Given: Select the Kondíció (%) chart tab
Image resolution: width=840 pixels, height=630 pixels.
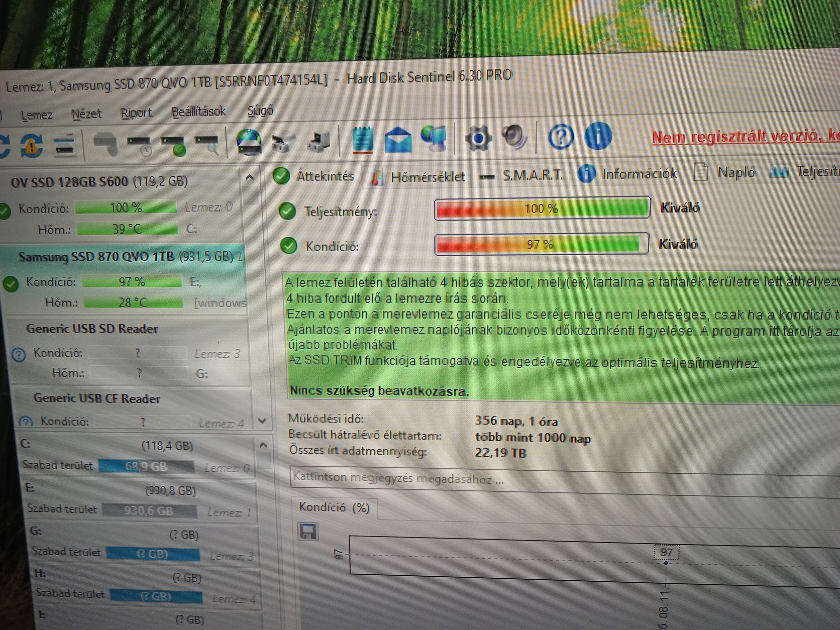Looking at the screenshot, I should pyautogui.click(x=334, y=507).
